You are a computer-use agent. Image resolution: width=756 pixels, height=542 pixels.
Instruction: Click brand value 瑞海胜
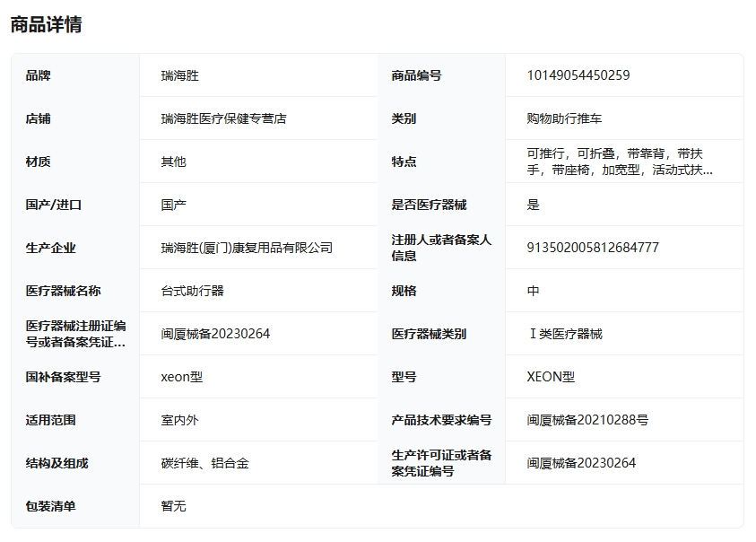pos(180,75)
